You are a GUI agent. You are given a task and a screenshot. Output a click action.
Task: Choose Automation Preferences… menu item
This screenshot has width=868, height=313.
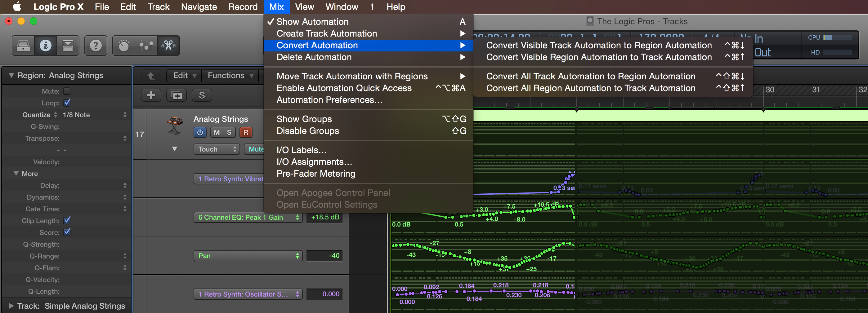368,99
